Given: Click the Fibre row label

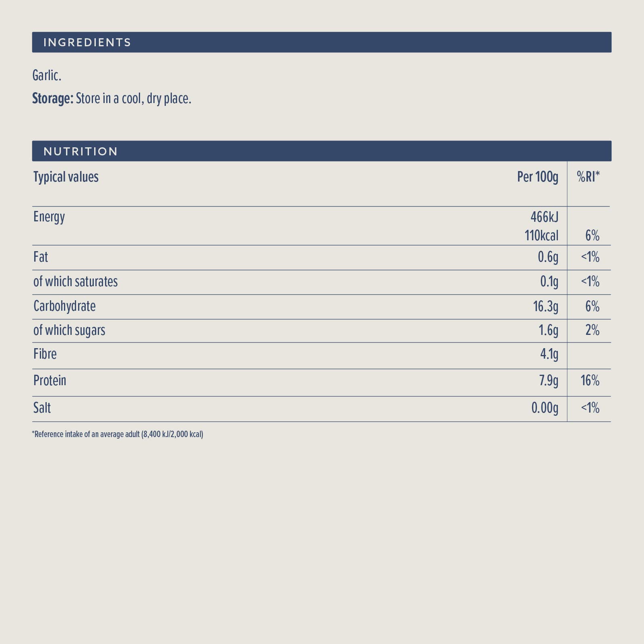Looking at the screenshot, I should pos(45,354).
